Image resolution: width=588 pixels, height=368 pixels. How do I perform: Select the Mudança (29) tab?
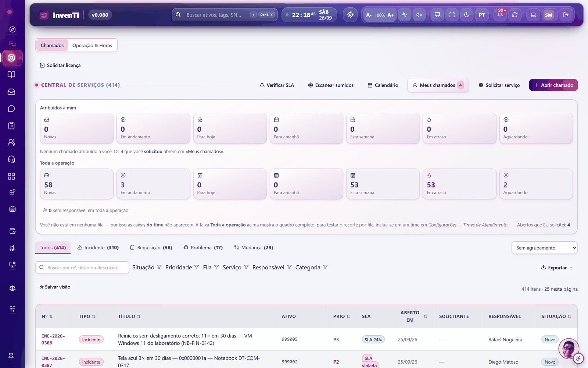(x=254, y=248)
